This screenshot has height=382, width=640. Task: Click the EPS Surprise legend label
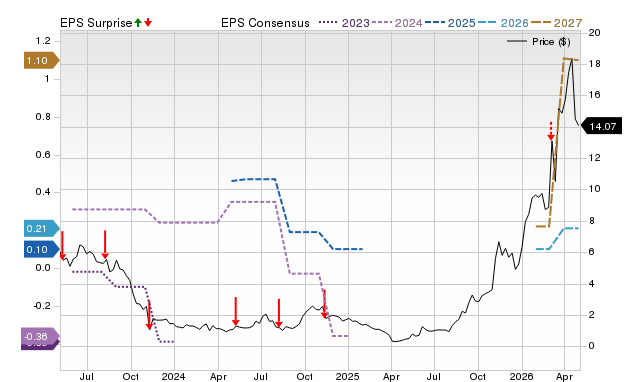tap(96, 23)
